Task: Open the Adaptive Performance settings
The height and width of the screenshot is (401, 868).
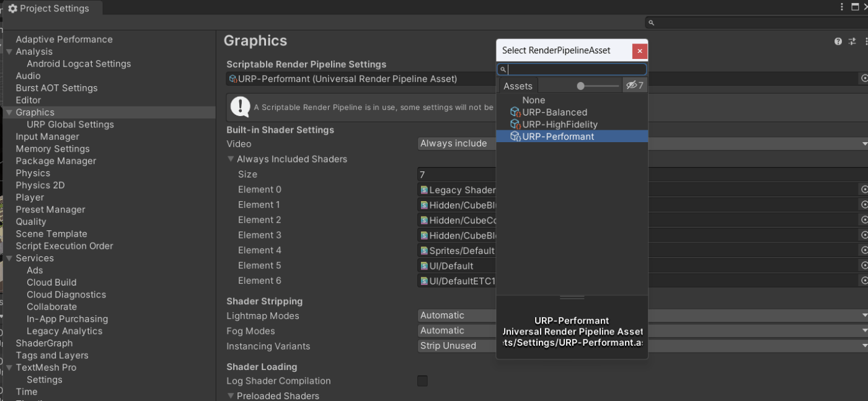Action: point(64,40)
